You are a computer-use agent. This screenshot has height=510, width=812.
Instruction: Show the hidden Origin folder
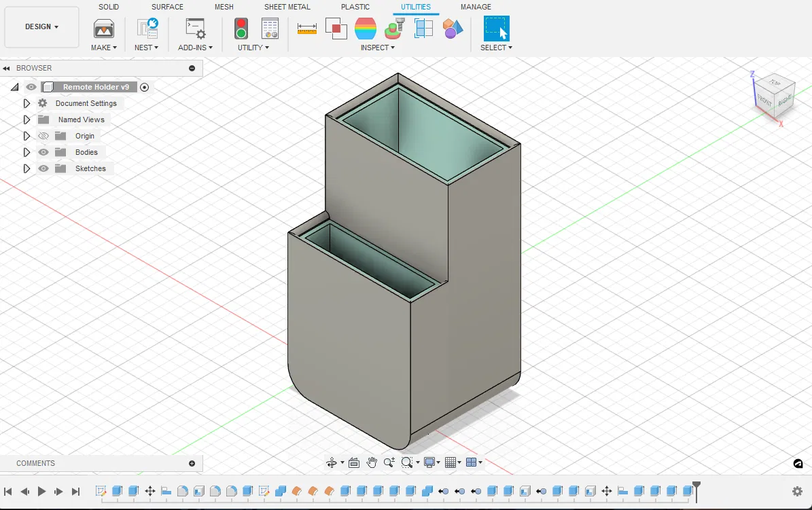(x=43, y=136)
